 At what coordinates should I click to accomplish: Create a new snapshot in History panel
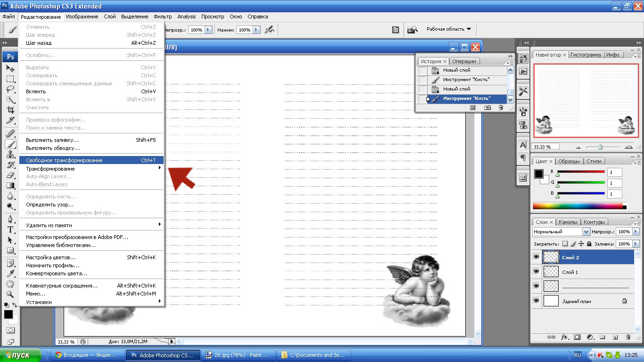pyautogui.click(x=487, y=108)
